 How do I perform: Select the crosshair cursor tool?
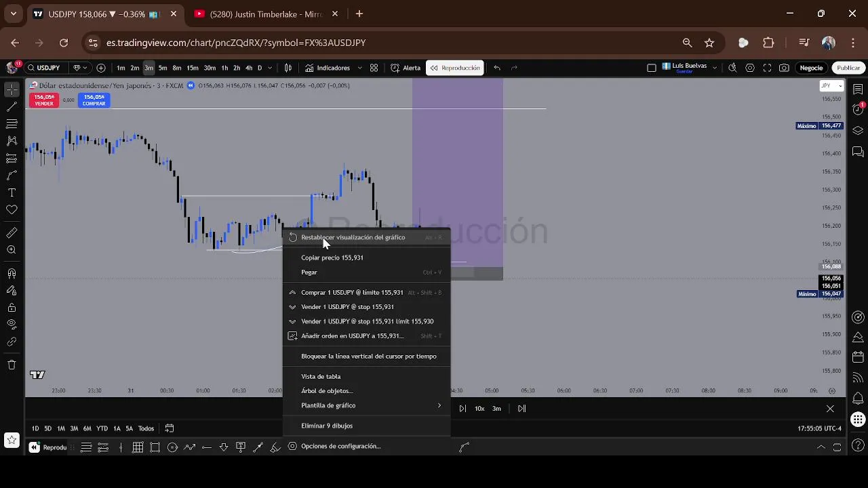[x=12, y=89]
